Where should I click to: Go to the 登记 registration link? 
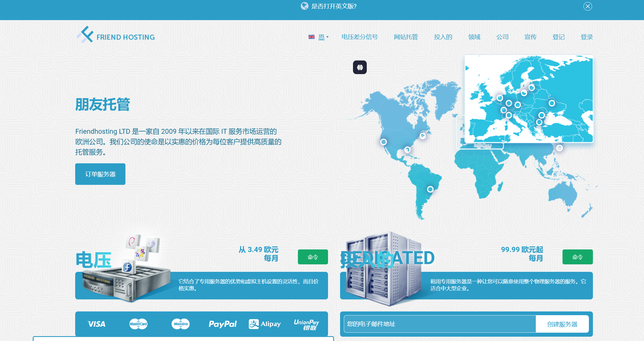click(x=558, y=37)
